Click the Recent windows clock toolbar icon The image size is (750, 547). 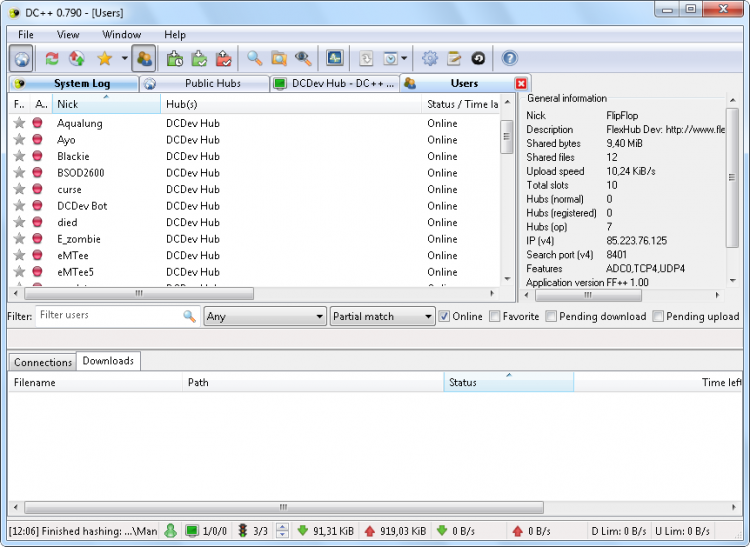click(390, 58)
